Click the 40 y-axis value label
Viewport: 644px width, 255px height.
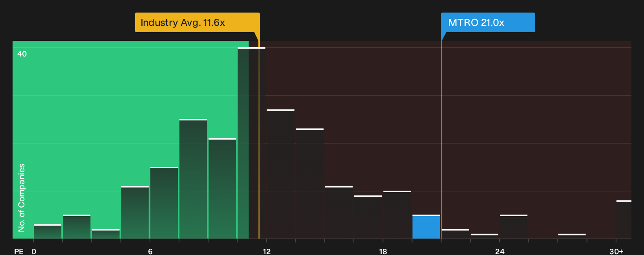point(22,54)
